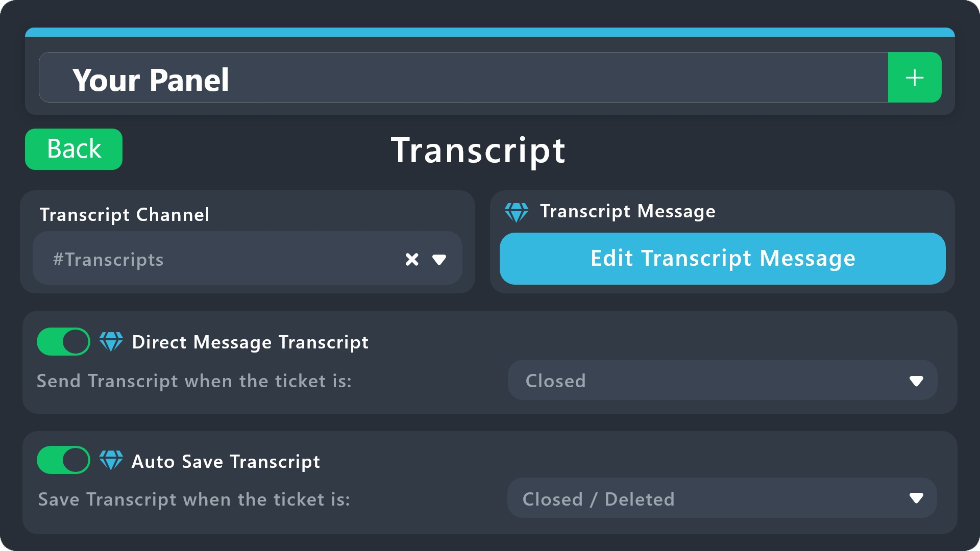The width and height of the screenshot is (980, 551).
Task: Expand the Closed / Deleted save-transcript dropdown
Action: [x=722, y=498]
